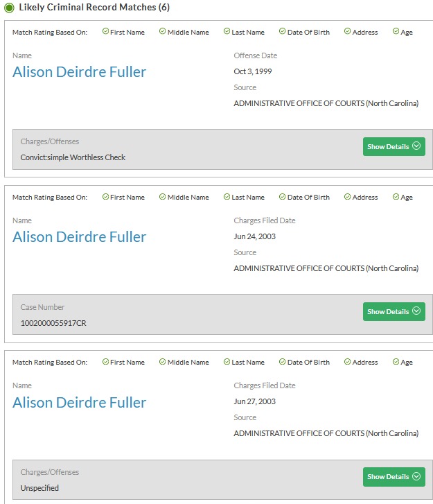The width and height of the screenshot is (433, 504).
Task: Expand Show Details for the Worthless Check conviction
Action: 394,146
